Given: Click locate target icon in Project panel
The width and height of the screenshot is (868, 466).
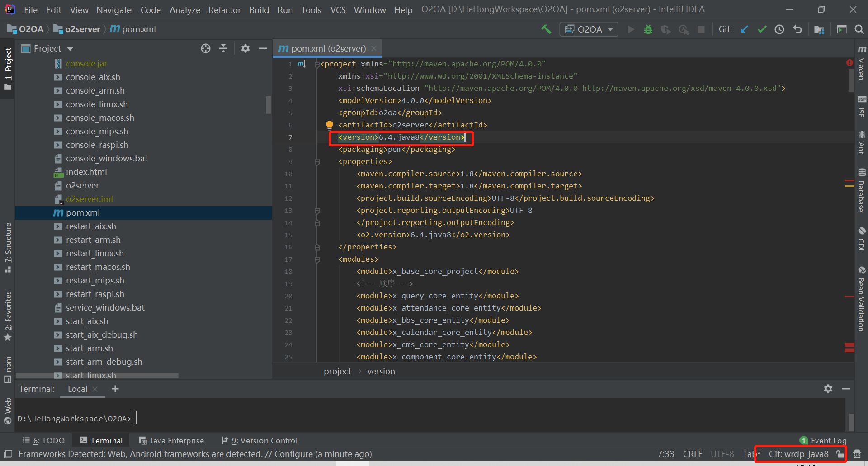Looking at the screenshot, I should coord(206,48).
